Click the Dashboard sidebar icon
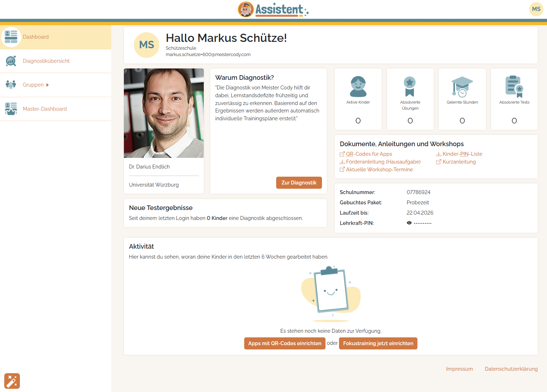This screenshot has height=392, width=547. coord(11,37)
